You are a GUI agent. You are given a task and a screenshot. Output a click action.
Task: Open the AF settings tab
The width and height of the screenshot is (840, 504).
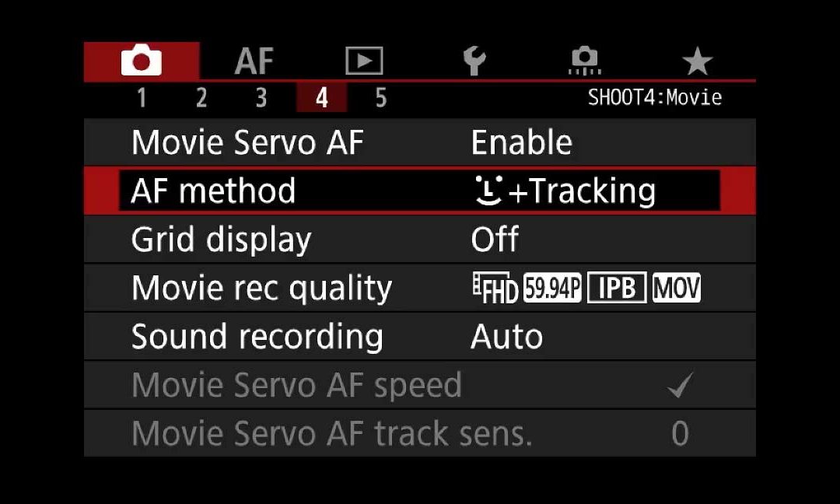(254, 61)
